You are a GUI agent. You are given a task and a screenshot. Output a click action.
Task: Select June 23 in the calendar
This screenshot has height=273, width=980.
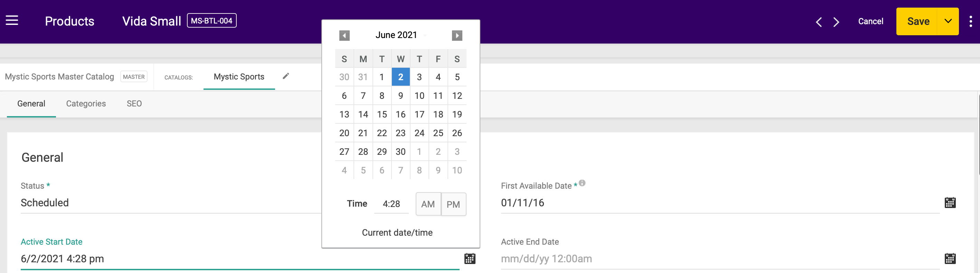point(401,133)
